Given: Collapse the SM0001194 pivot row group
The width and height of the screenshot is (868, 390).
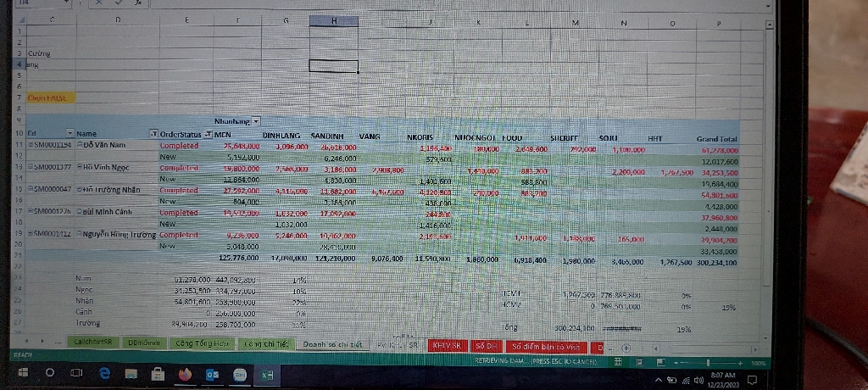Looking at the screenshot, I should coord(29,146).
